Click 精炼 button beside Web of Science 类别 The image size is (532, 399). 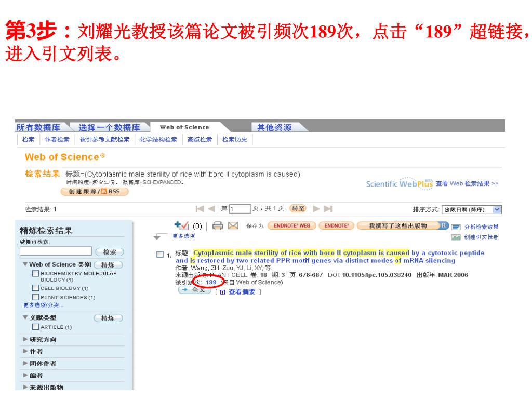[x=108, y=264]
